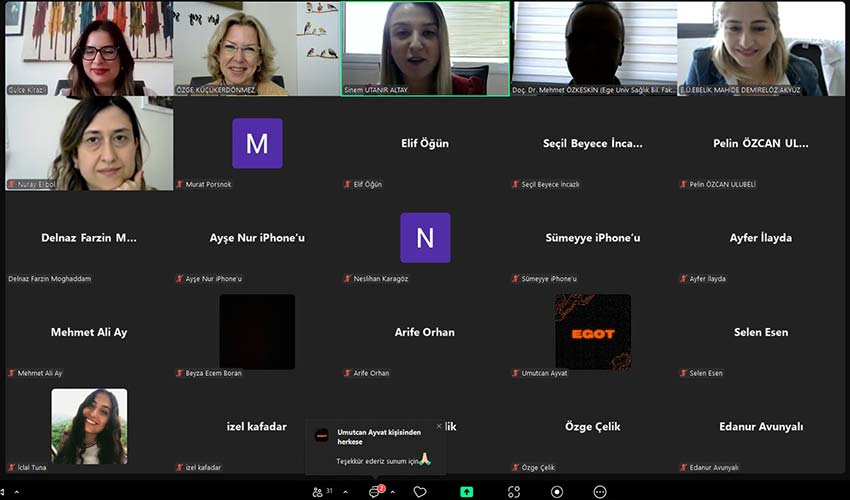Click the "Delnaz Farzin Moghaddam" bottom name label
The height and width of the screenshot is (500, 850).
click(x=49, y=279)
